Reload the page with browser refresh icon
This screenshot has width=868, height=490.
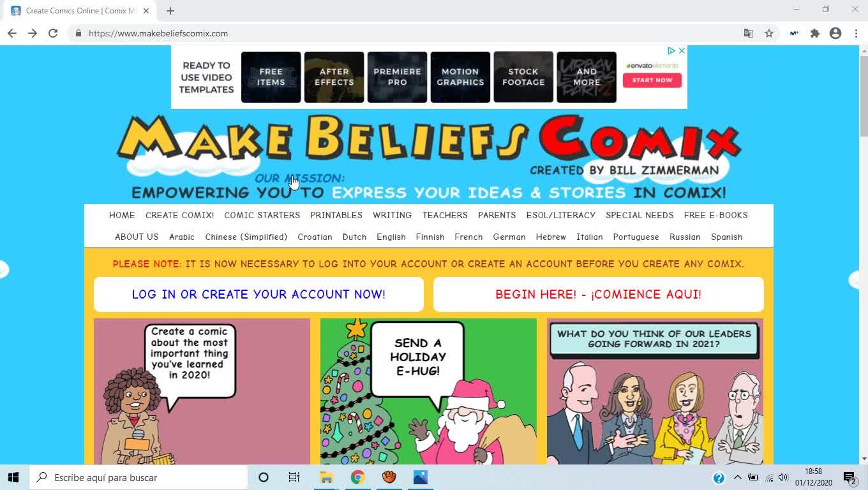coord(53,33)
